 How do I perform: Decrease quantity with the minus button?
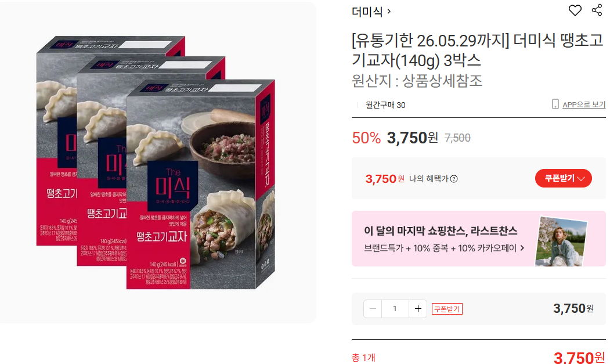tap(373, 309)
